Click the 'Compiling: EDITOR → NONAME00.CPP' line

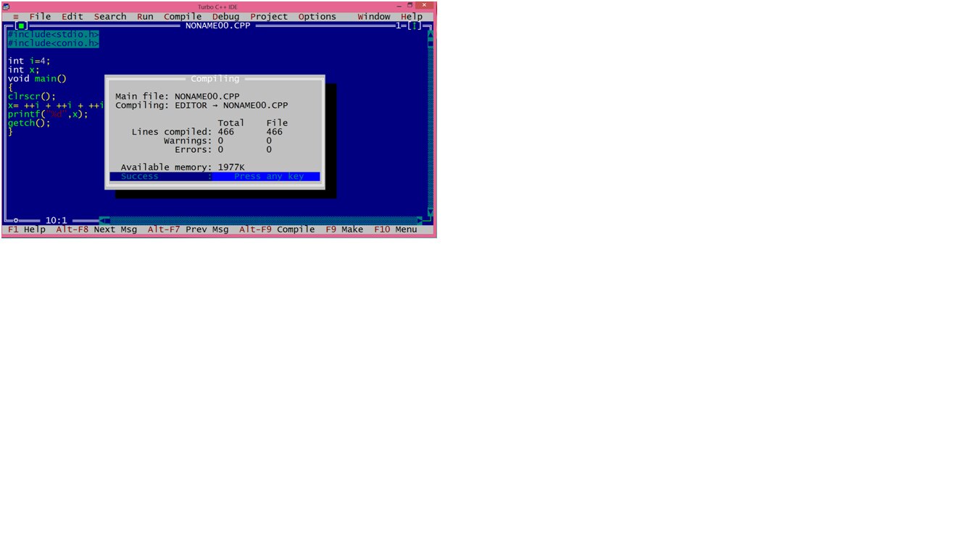click(x=202, y=106)
